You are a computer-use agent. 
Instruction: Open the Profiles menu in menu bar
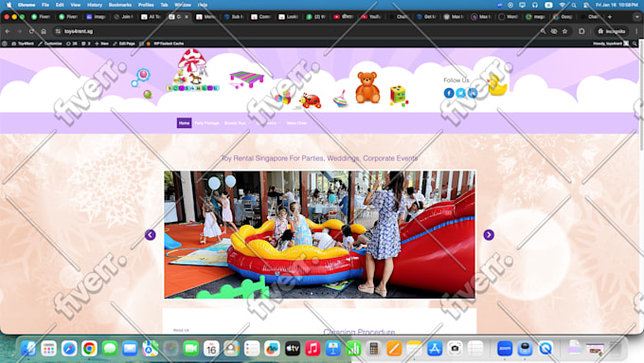pos(146,5)
